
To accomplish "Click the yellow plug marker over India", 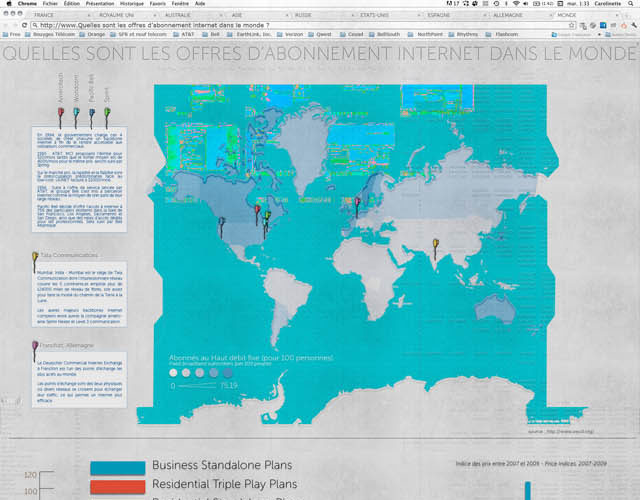I will point(435,245).
